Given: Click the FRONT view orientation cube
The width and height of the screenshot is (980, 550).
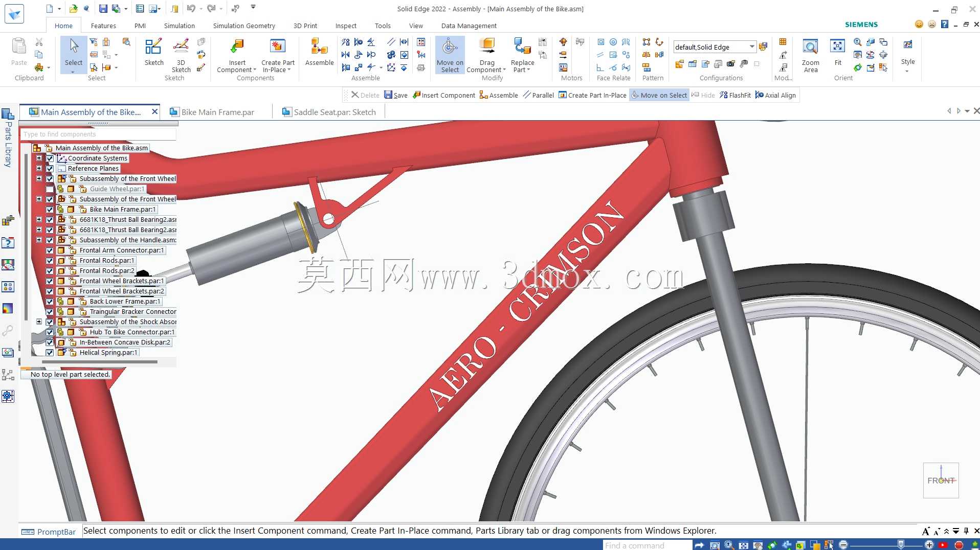Looking at the screenshot, I should pyautogui.click(x=941, y=480).
